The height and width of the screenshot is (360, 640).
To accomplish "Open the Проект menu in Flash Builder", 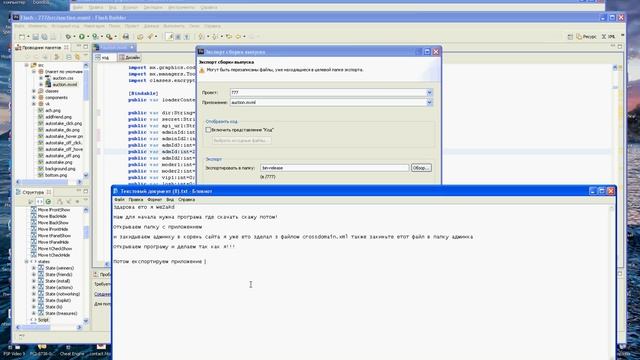I will (x=131, y=26).
